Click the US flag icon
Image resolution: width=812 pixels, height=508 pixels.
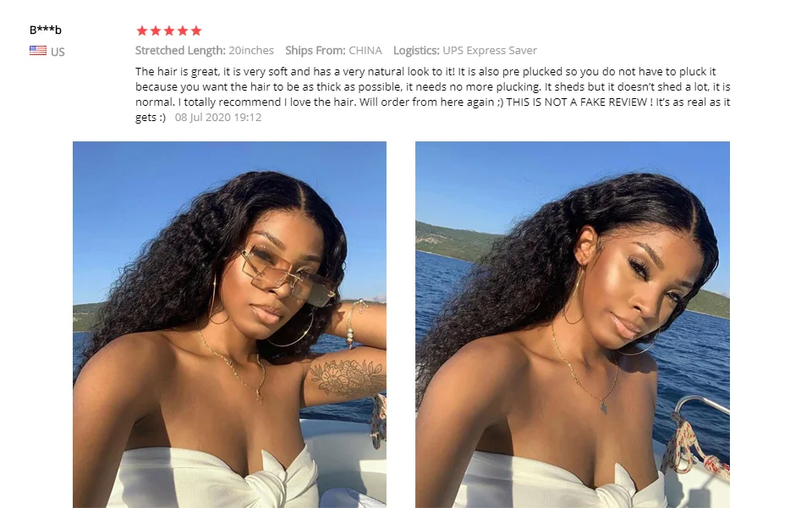click(38, 51)
